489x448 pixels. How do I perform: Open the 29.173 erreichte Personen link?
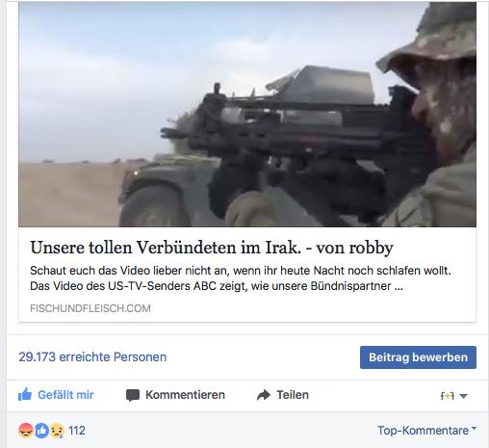click(92, 357)
